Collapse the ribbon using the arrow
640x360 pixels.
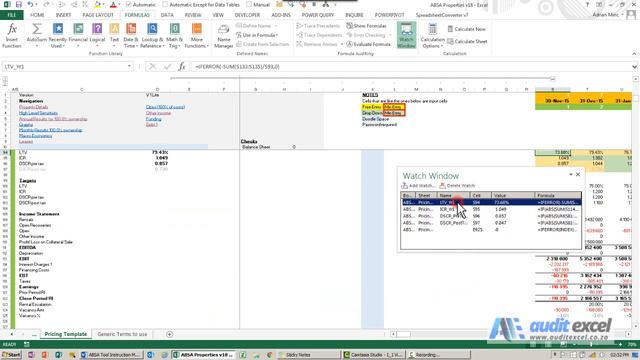click(634, 54)
